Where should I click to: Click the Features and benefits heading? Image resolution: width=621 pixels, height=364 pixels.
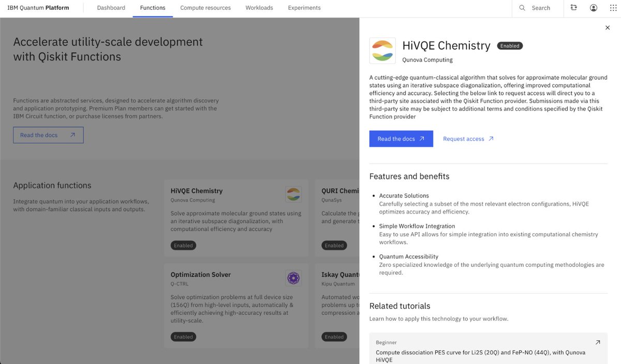click(x=409, y=176)
